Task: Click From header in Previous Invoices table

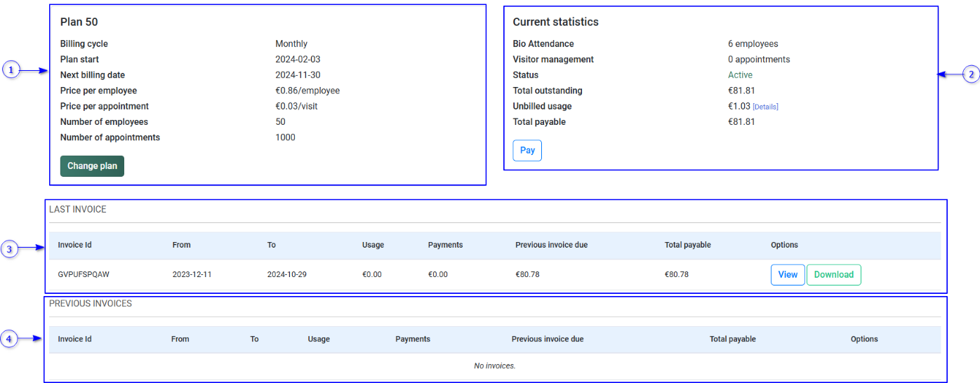Action: [180, 339]
